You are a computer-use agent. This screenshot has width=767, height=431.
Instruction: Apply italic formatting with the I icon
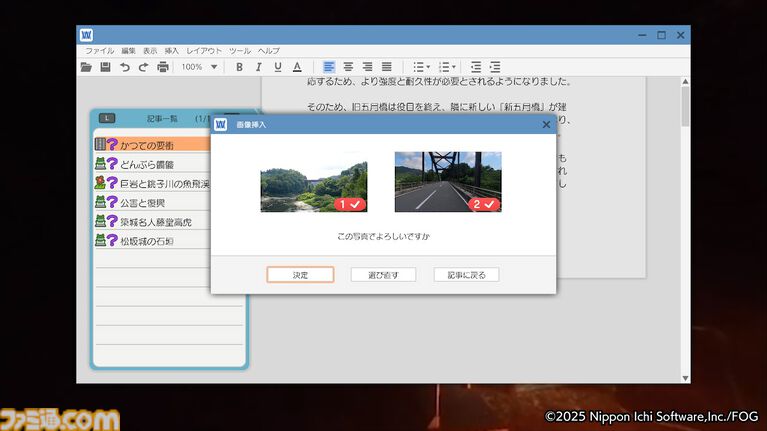[x=258, y=67]
